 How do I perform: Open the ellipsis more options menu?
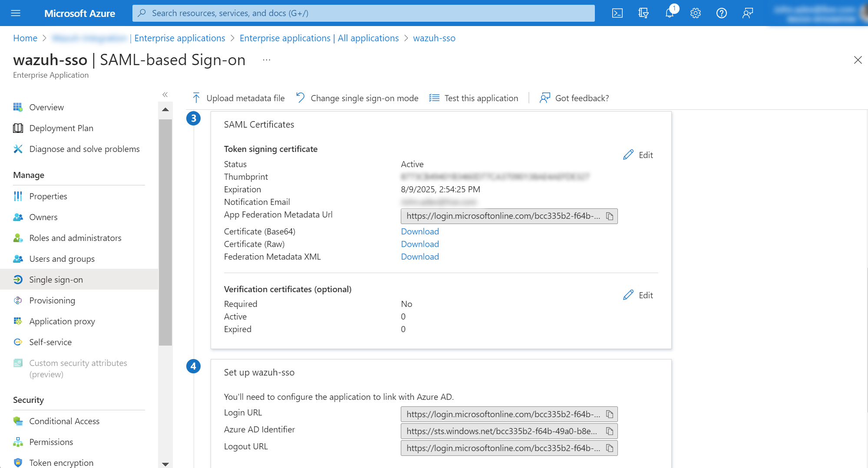(267, 60)
